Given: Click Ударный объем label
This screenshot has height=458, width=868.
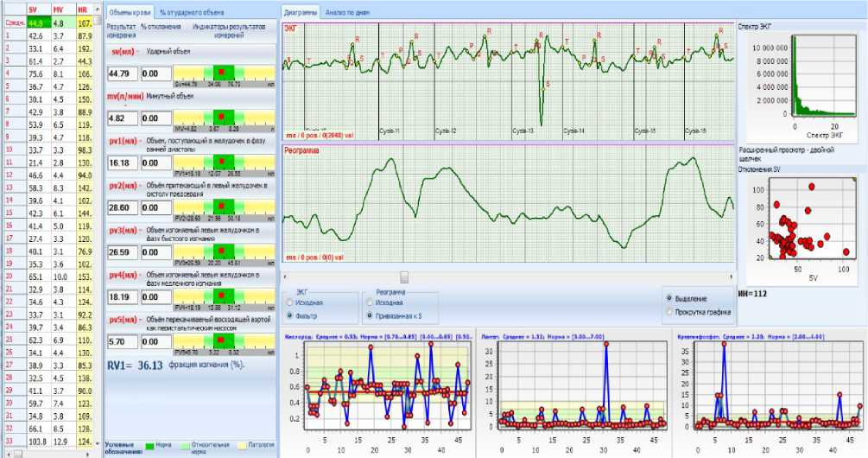Looking at the screenshot, I should coord(168,51).
